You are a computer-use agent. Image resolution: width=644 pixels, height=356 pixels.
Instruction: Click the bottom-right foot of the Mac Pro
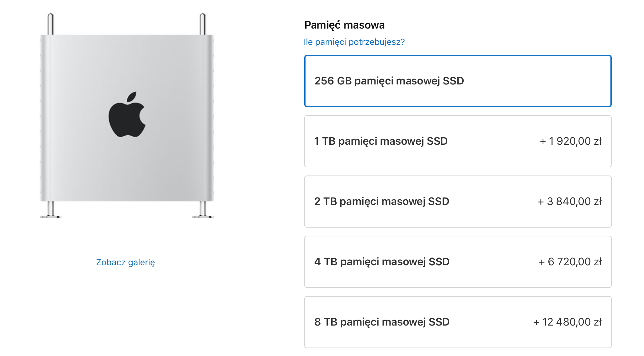tap(203, 210)
